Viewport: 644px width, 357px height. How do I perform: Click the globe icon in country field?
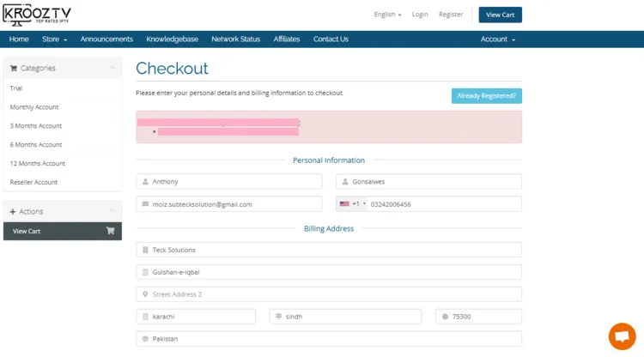[145, 339]
